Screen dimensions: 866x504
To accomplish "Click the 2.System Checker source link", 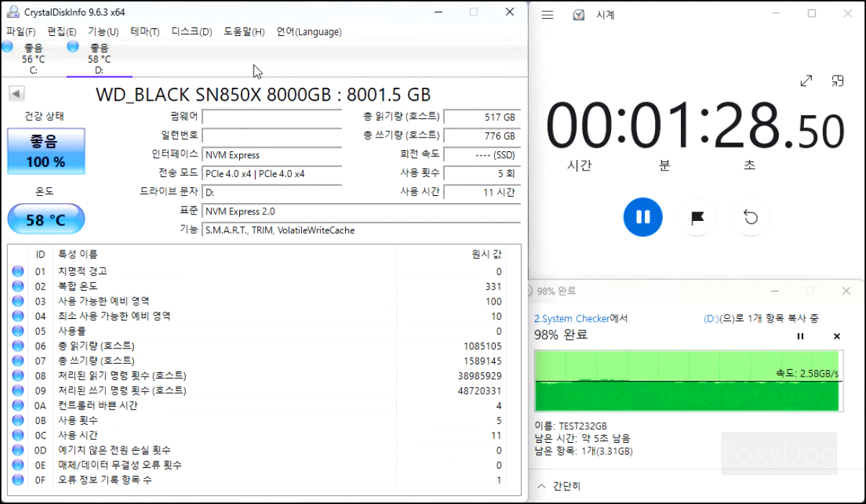I will [x=571, y=318].
